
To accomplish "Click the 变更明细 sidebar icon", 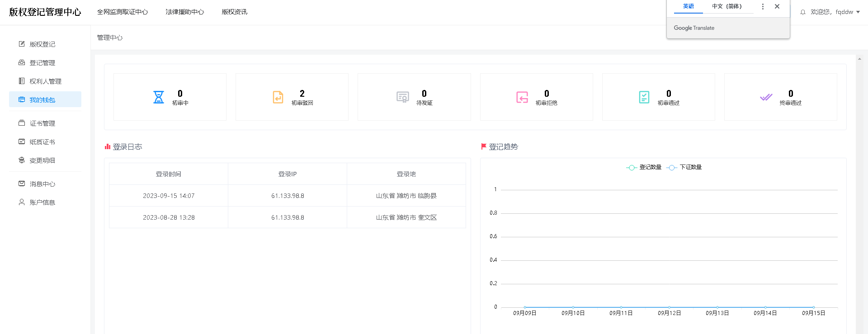I will click(x=22, y=160).
